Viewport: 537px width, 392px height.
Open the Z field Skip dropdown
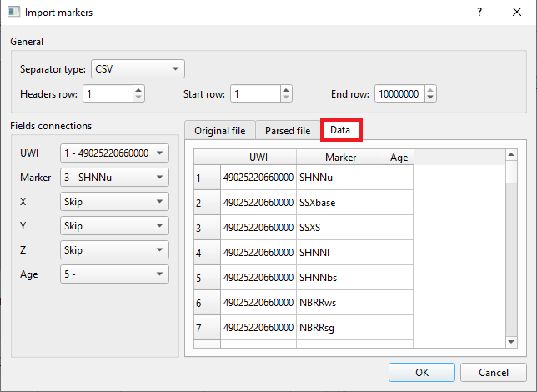(x=114, y=250)
